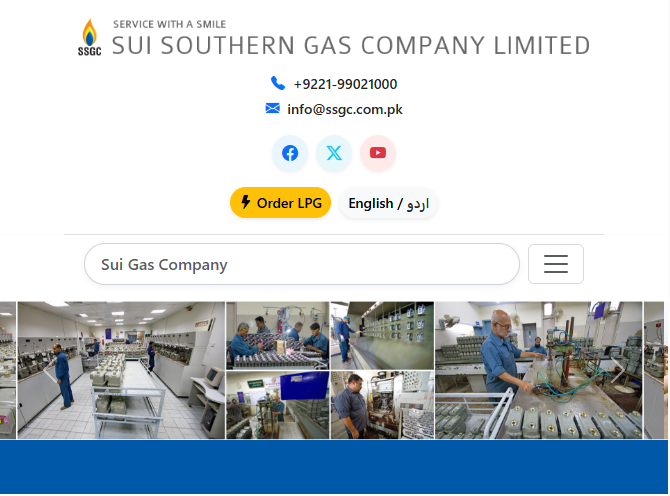Email info@ssgc.com.pk link
Image resolution: width=670 pixels, height=496 pixels.
coord(345,109)
